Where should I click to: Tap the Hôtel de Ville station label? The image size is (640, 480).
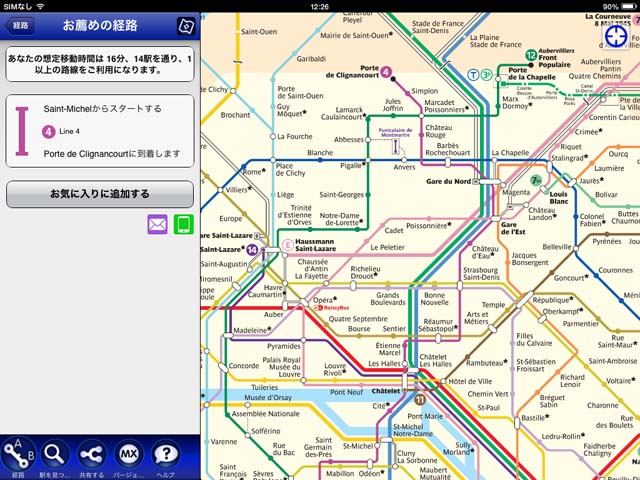point(470,381)
